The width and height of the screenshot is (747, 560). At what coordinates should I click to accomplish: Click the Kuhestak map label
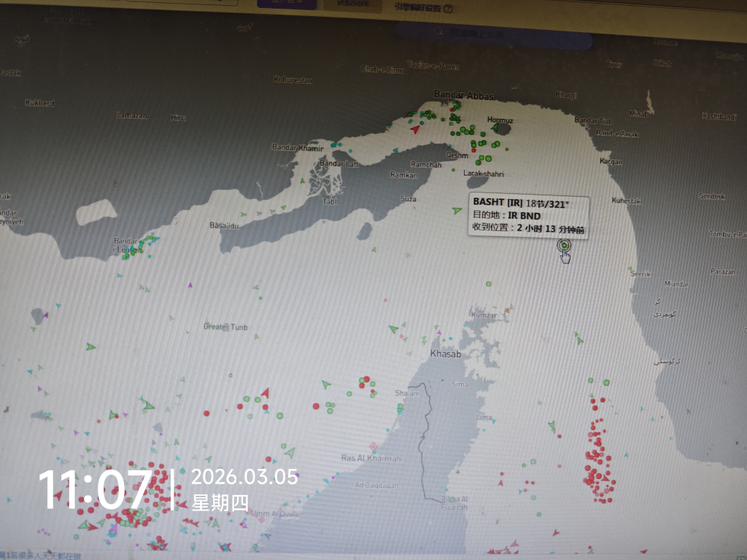click(626, 201)
